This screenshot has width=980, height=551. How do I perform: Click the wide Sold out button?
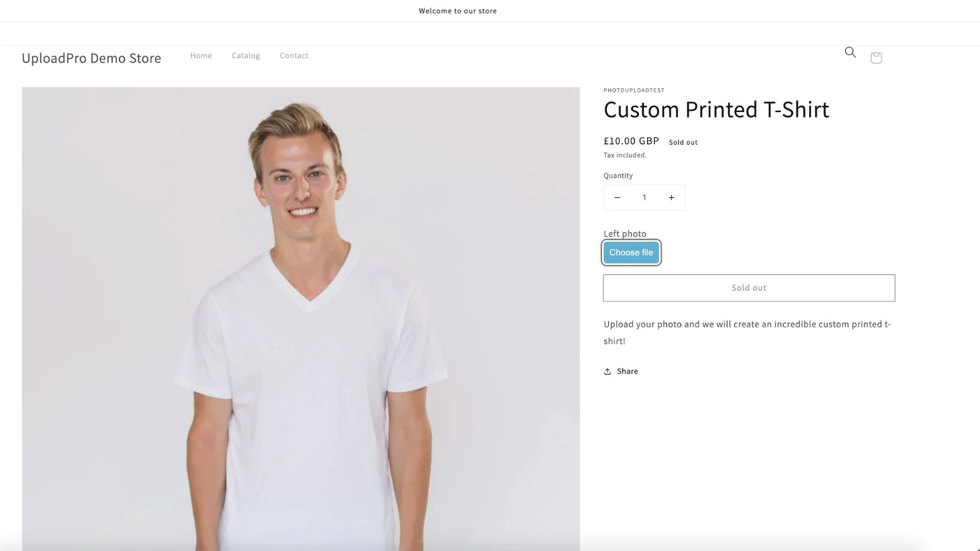(748, 288)
